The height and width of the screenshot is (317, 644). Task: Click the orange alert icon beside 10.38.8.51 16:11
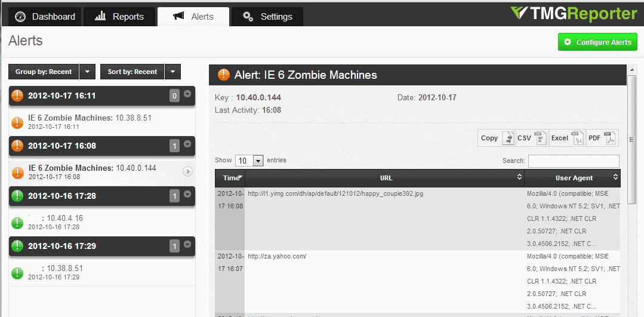click(x=17, y=122)
